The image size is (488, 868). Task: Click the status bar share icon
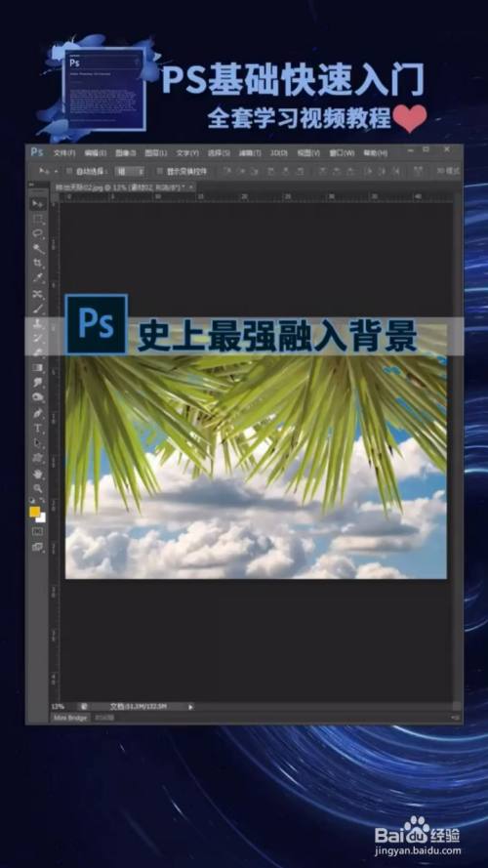84,707
